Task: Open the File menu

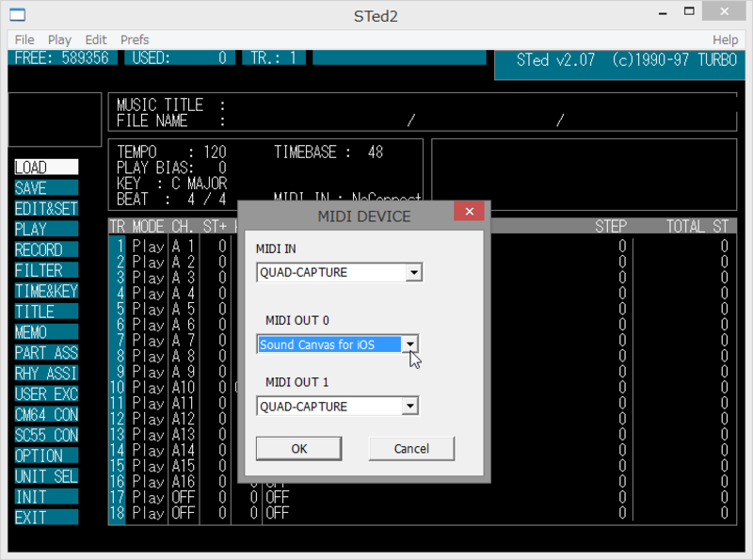Action: 24,40
